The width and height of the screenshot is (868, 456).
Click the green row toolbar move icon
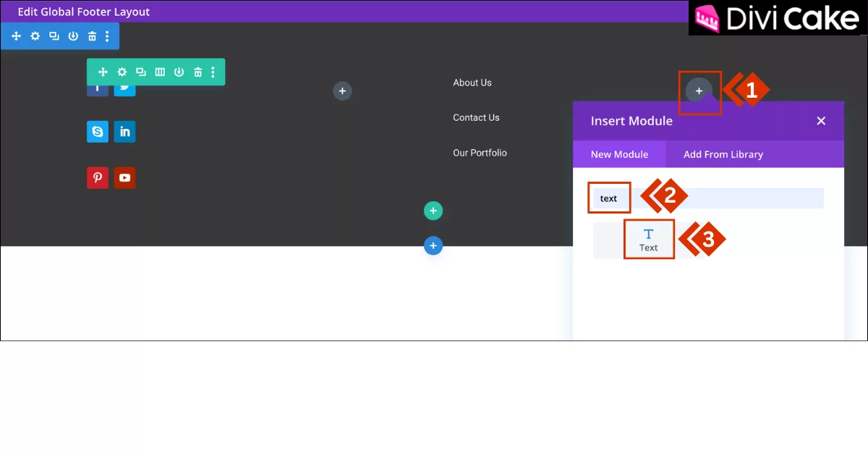(103, 72)
